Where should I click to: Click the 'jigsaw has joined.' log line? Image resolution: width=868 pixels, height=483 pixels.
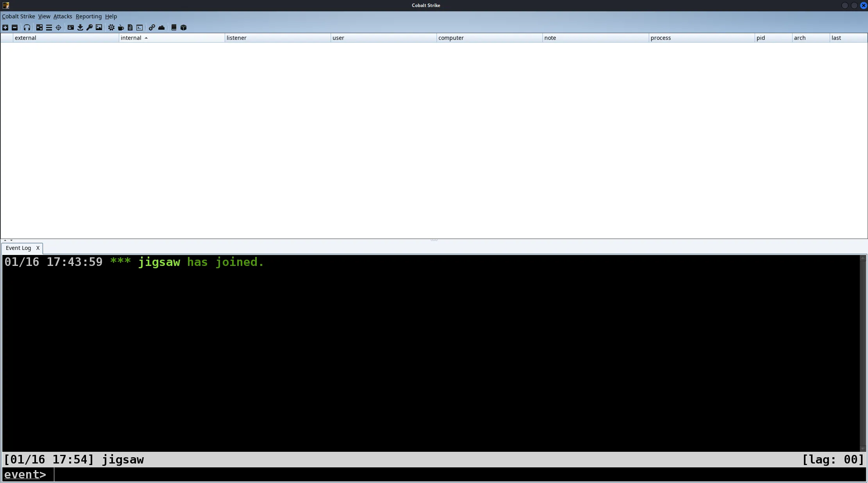[134, 262]
